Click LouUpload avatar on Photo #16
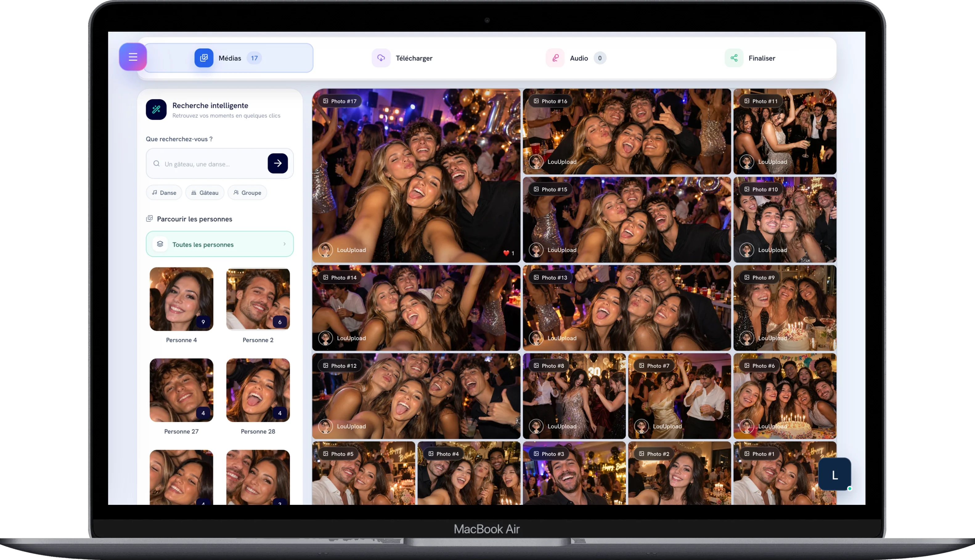This screenshot has width=975, height=560. [536, 162]
